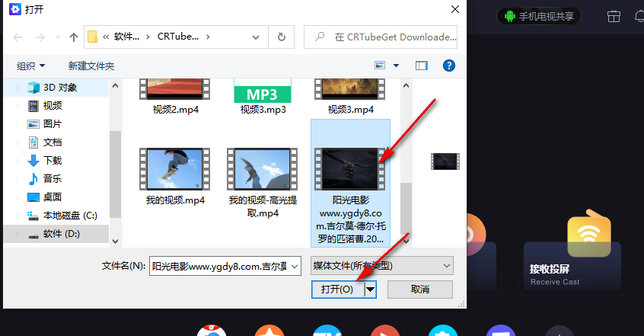Expand the 本地磁盘 (C:) node
This screenshot has height=336, width=644.
tap(17, 216)
